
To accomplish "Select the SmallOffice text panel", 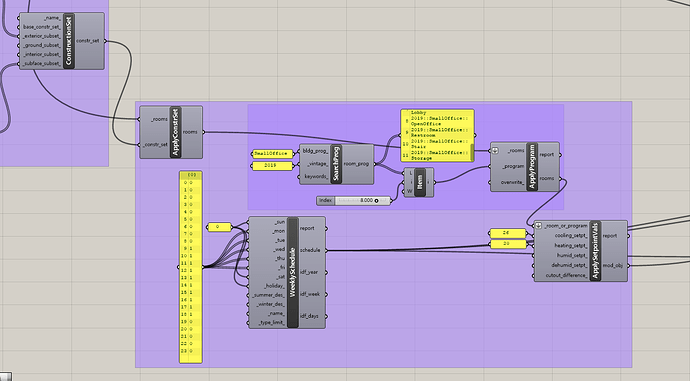I will pos(273,154).
